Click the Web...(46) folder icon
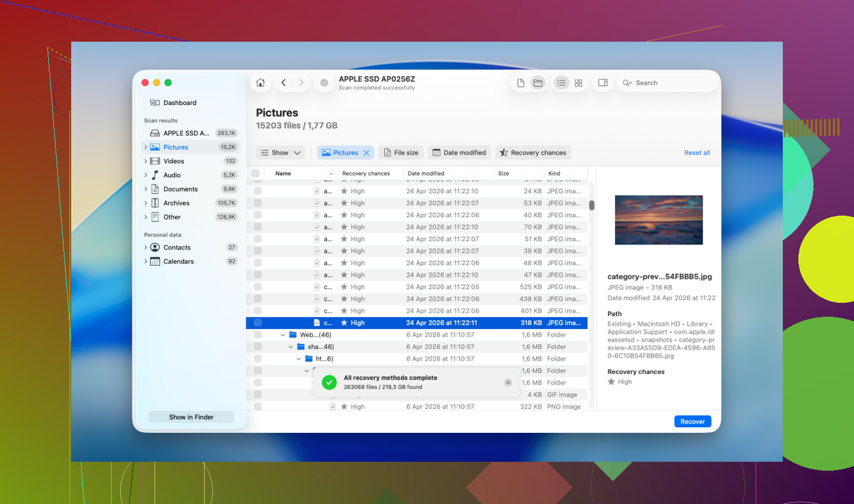854x504 pixels. (293, 335)
